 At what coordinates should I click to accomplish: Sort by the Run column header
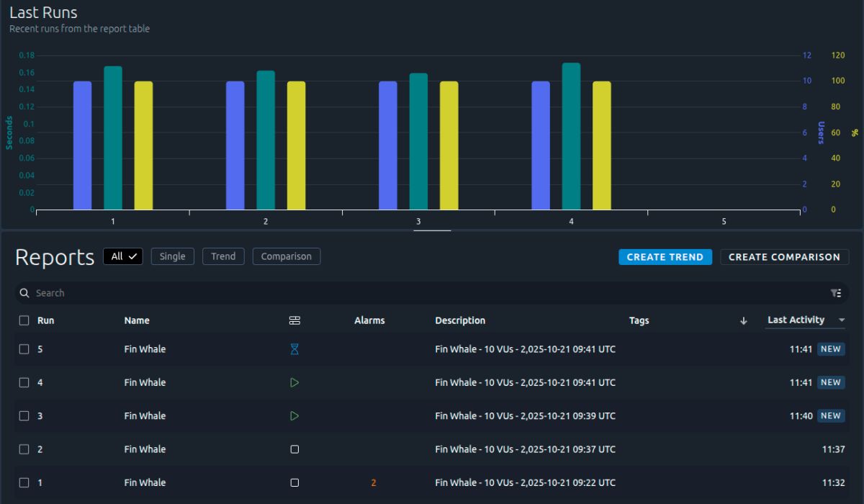[45, 320]
